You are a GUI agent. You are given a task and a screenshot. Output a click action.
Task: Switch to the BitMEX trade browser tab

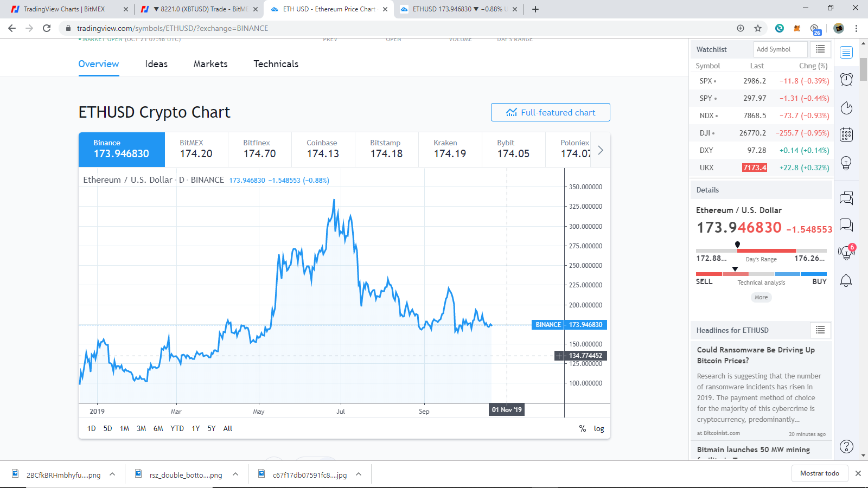tap(200, 9)
